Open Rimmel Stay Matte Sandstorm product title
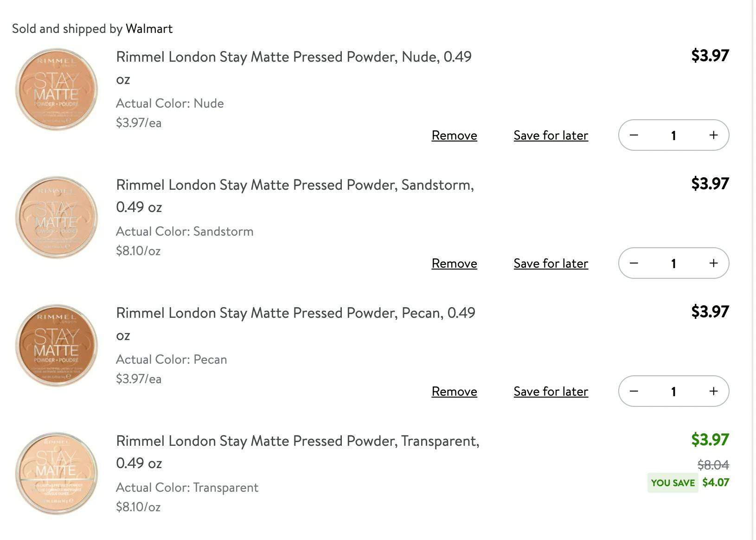Image resolution: width=756 pixels, height=540 pixels. pyautogui.click(x=295, y=196)
